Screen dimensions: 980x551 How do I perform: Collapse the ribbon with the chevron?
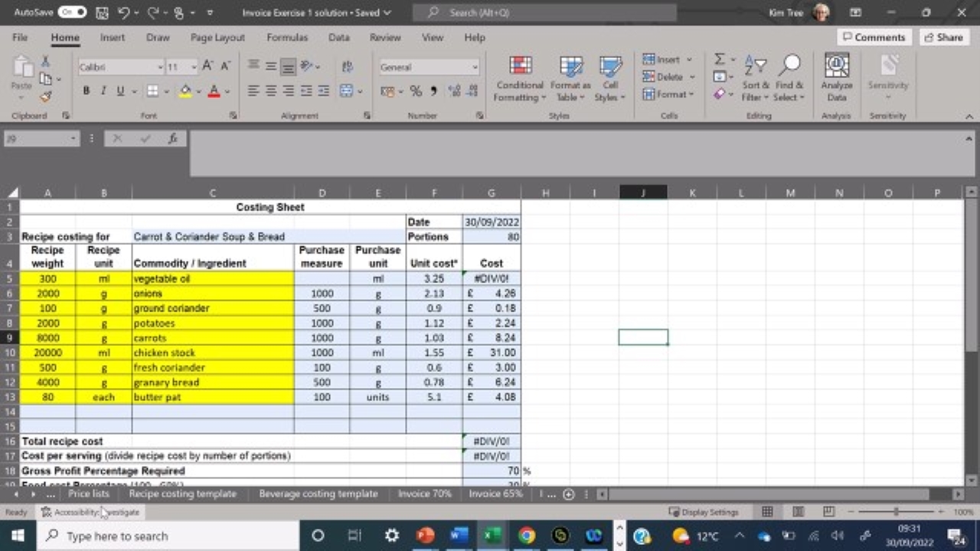(x=969, y=116)
